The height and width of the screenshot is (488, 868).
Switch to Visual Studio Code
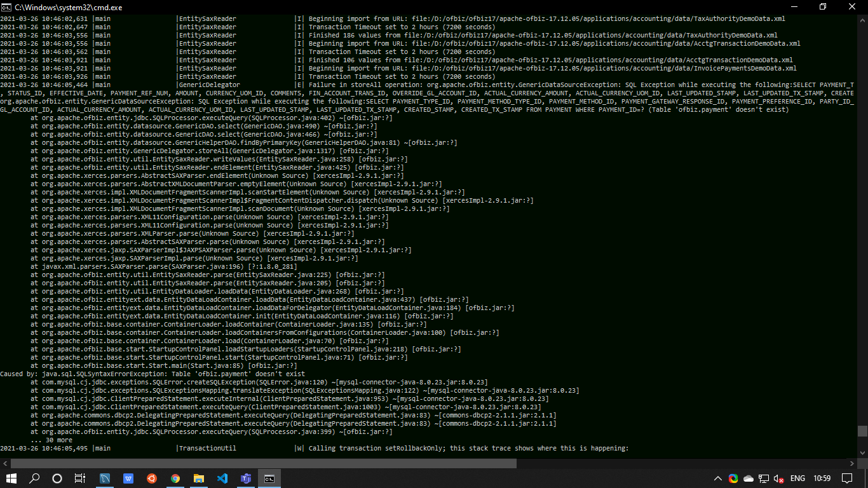[222, 478]
